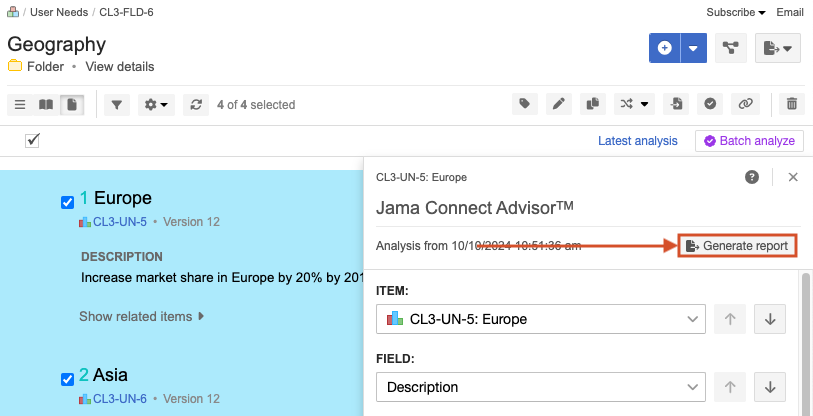
Task: Click the FIELD next down arrow
Action: pos(770,387)
